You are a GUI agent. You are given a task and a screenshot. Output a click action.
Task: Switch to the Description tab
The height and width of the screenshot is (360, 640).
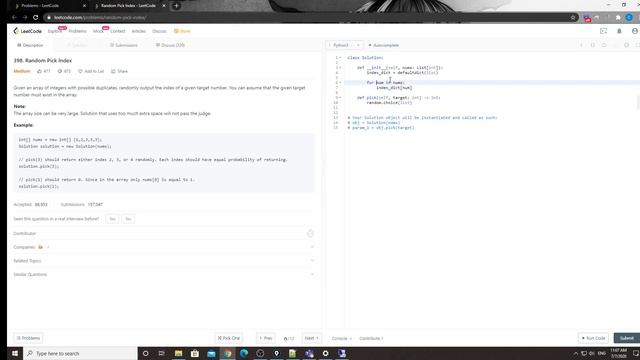[x=30, y=45]
